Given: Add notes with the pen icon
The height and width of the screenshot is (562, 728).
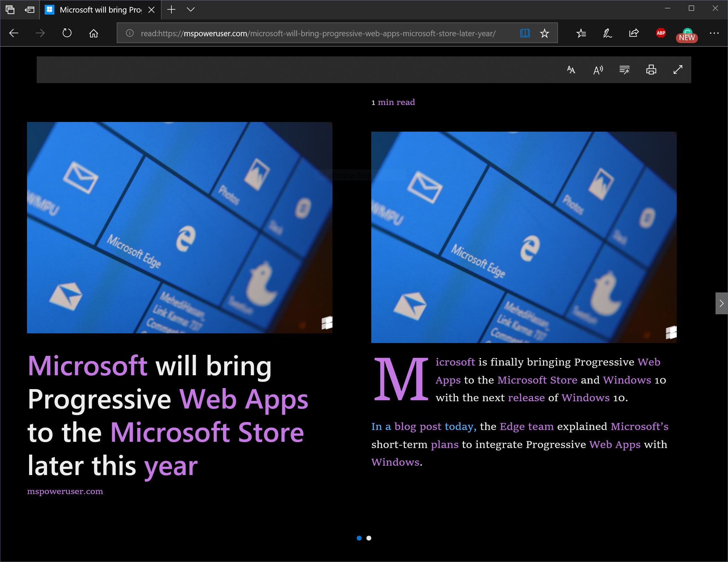Looking at the screenshot, I should tap(607, 33).
